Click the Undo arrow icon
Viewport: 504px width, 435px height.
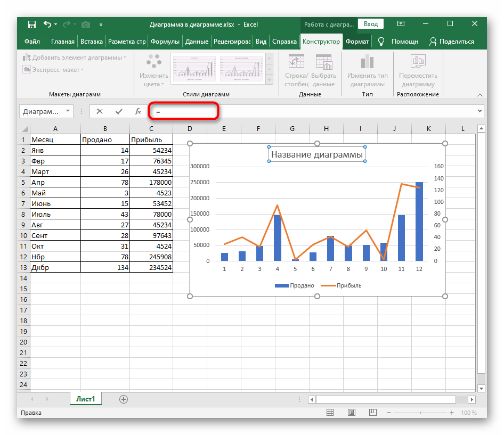(48, 24)
